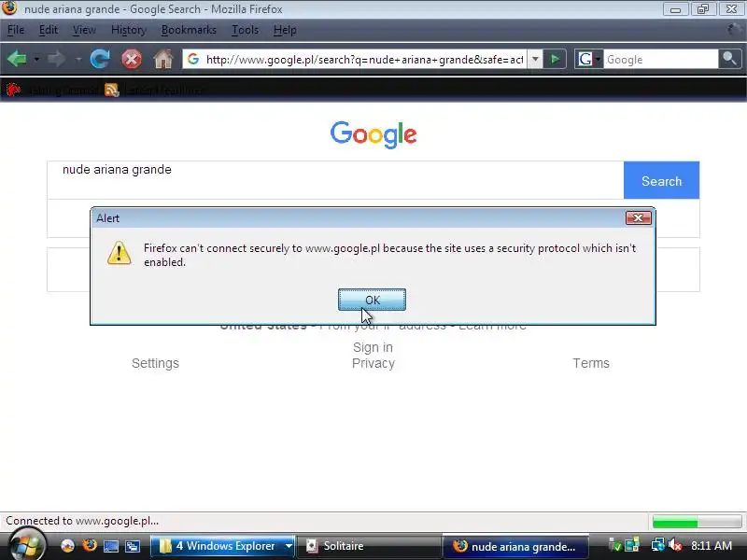Click the grey Forward arrow button
747x560 pixels.
[57, 59]
